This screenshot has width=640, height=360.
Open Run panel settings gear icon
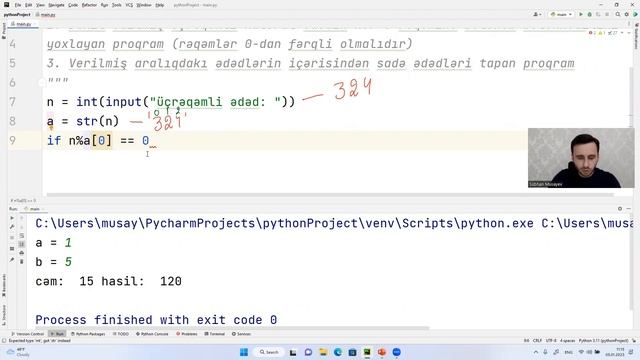(620, 209)
